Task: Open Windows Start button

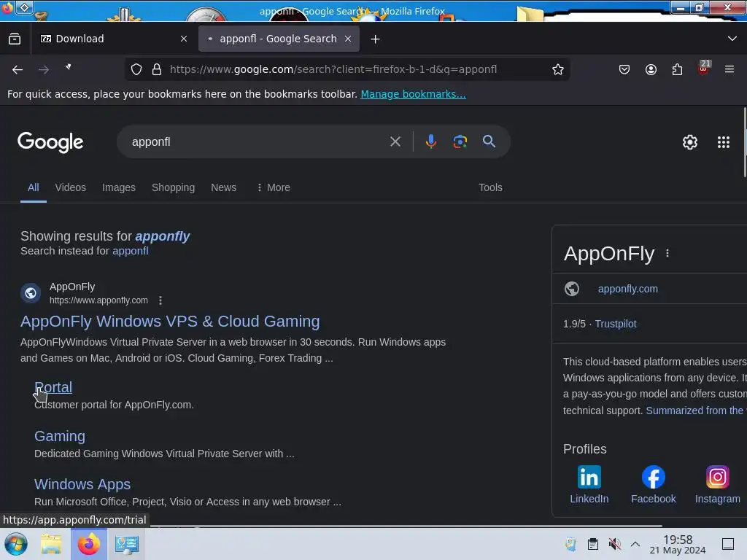Action: 16,544
